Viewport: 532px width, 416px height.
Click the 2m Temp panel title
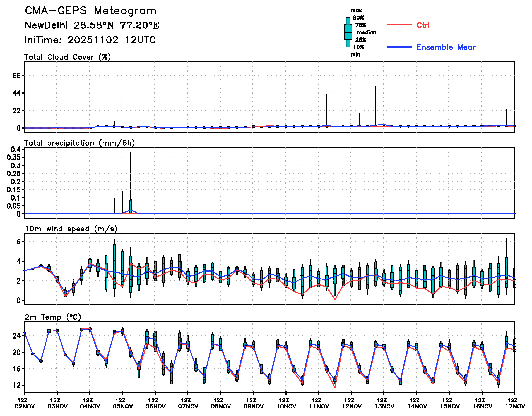coord(53,317)
